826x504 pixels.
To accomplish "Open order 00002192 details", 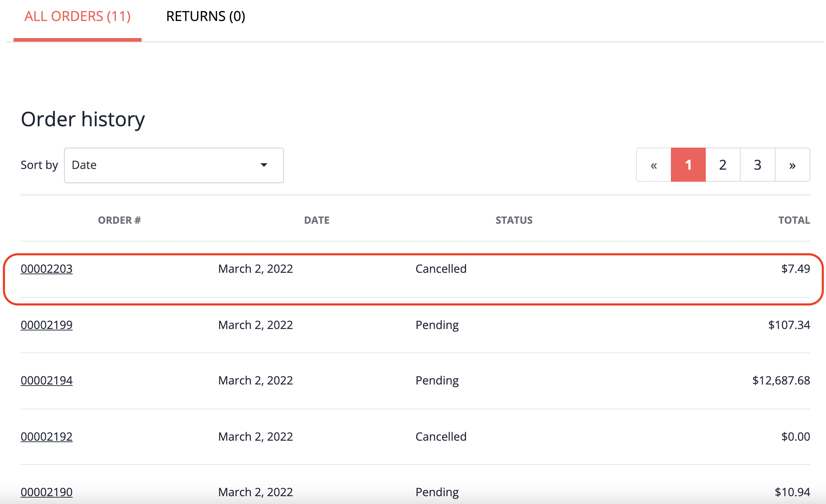I will click(47, 436).
